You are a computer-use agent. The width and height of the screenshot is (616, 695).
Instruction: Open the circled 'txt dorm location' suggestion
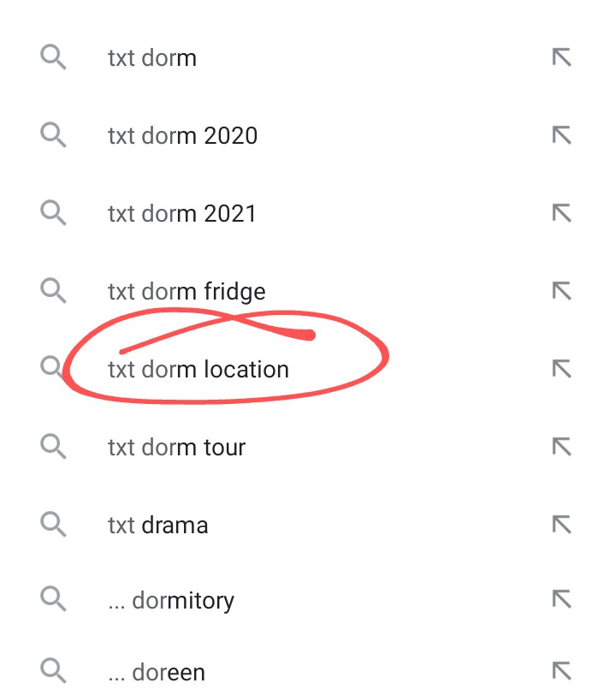pos(198,370)
